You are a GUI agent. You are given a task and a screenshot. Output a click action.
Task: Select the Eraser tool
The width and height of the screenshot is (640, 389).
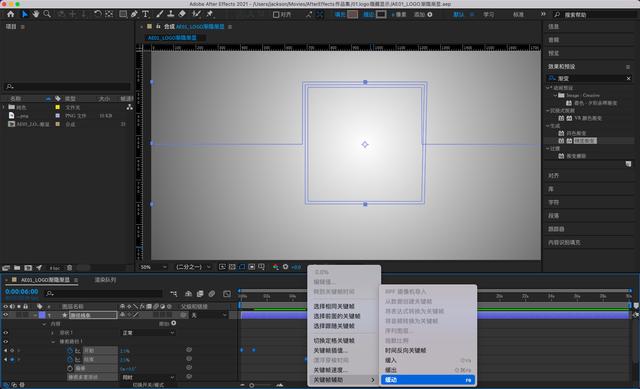point(182,14)
